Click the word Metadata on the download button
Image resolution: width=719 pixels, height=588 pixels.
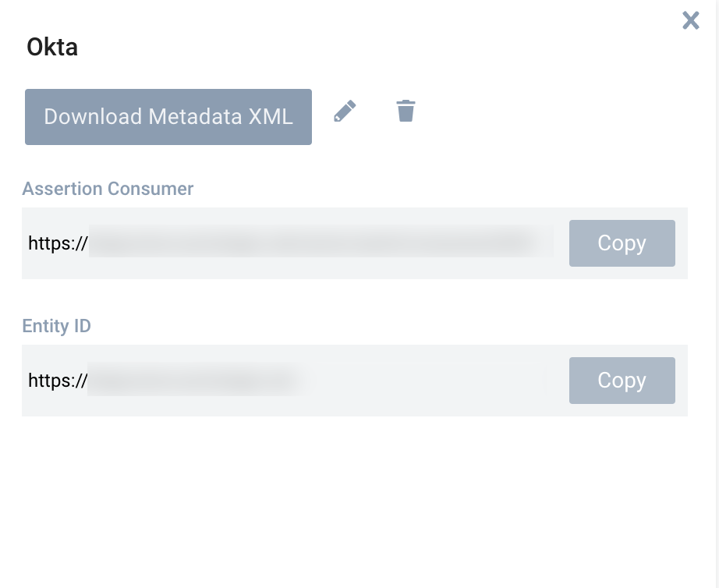195,117
